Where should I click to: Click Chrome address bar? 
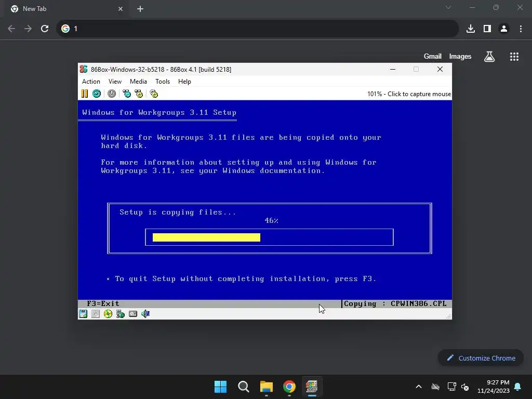coord(258,29)
